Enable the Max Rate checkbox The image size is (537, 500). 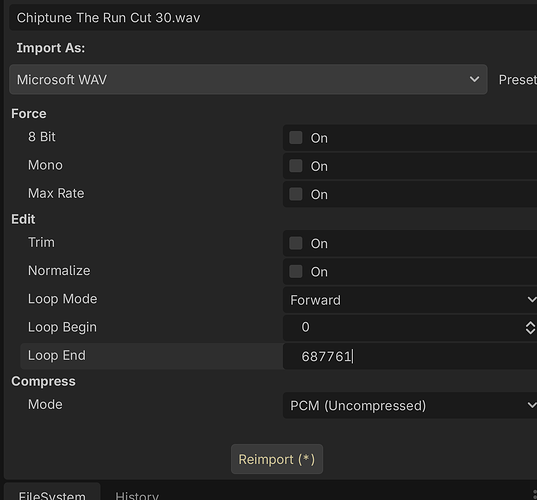point(296,194)
